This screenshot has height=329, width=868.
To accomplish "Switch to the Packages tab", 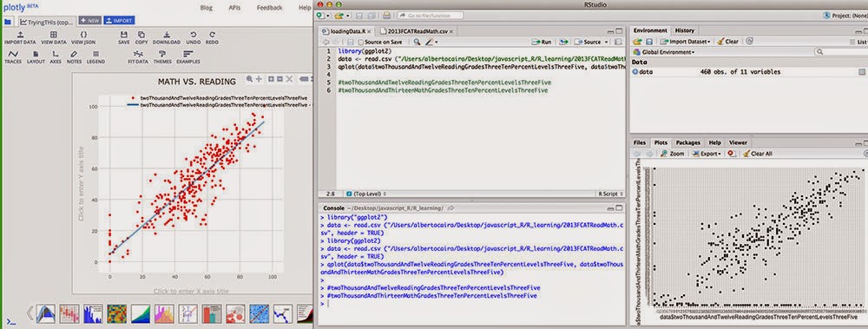I will tap(687, 143).
